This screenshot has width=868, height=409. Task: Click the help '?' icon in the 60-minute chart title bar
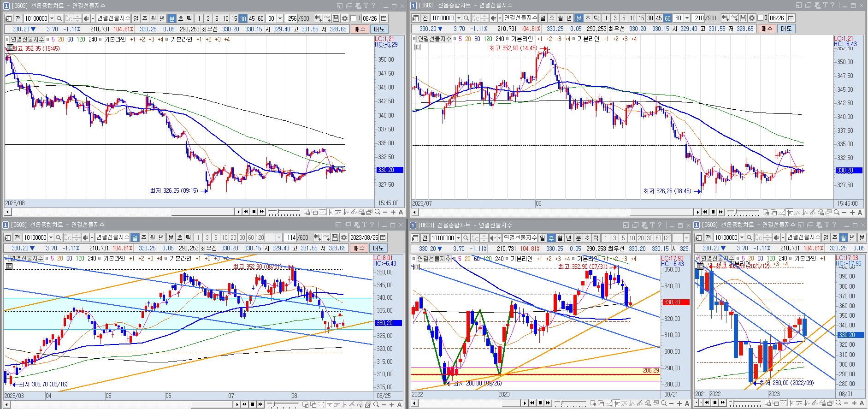[x=833, y=5]
